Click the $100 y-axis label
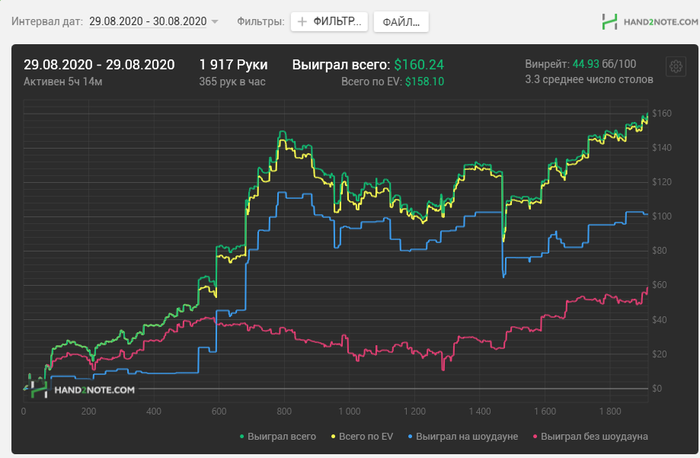This screenshot has width=700, height=458. [x=662, y=216]
